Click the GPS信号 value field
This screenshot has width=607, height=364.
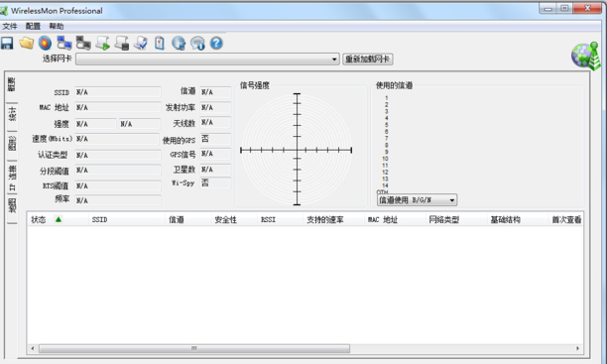(x=215, y=154)
